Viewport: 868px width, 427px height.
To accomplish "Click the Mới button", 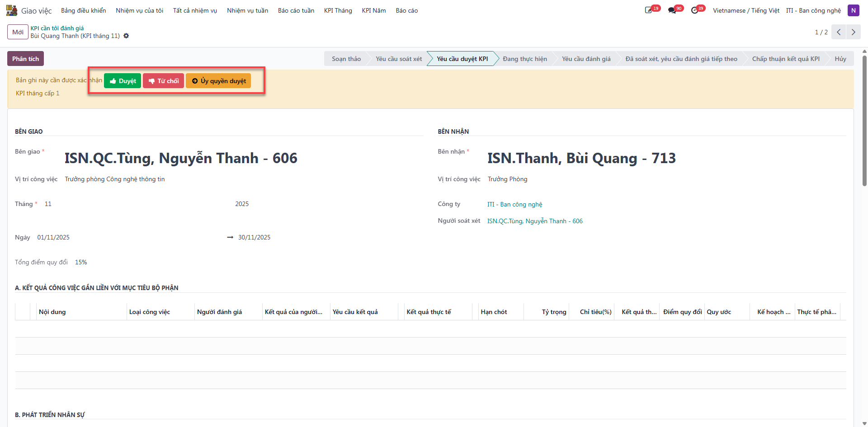I will (x=18, y=32).
